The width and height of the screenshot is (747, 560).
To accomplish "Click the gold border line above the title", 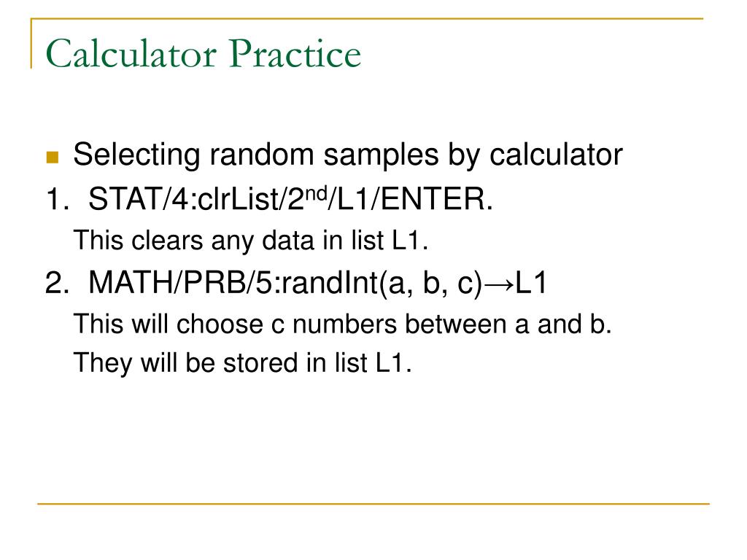I will (x=367, y=19).
